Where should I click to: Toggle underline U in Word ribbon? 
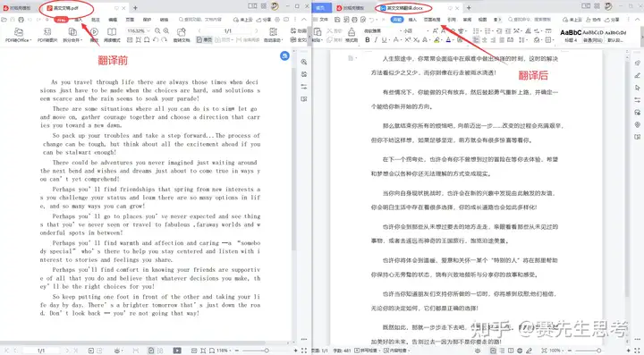[384, 40]
